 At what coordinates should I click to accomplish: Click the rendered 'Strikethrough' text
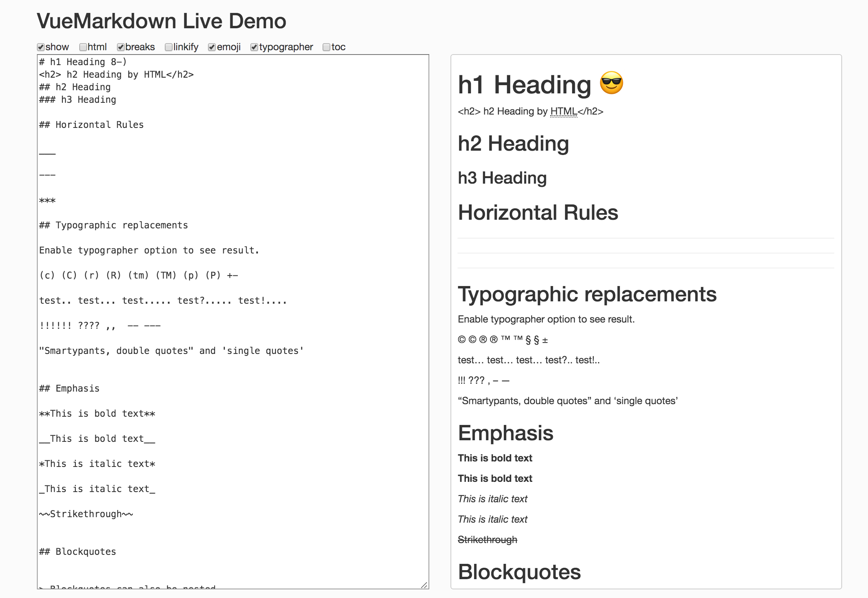click(x=487, y=540)
